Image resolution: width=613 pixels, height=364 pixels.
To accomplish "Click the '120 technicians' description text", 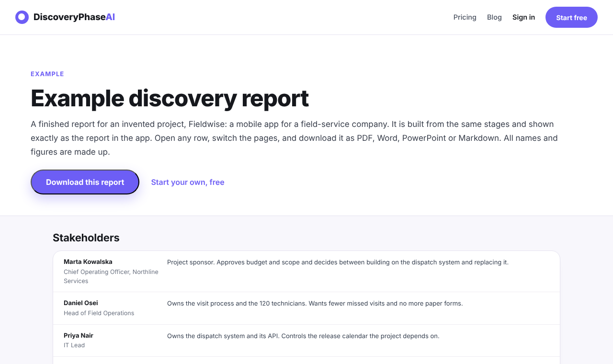I will point(315,303).
